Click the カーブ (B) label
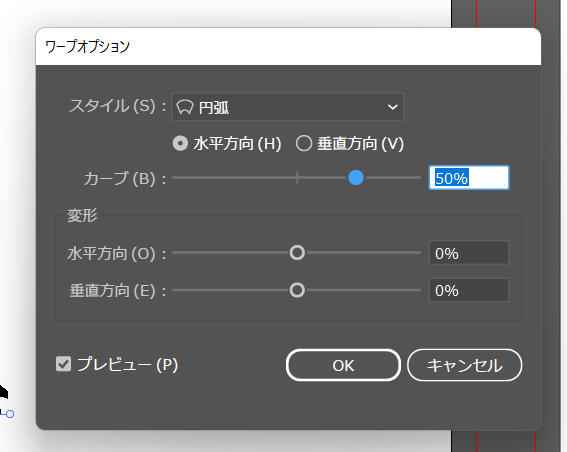 (125, 178)
